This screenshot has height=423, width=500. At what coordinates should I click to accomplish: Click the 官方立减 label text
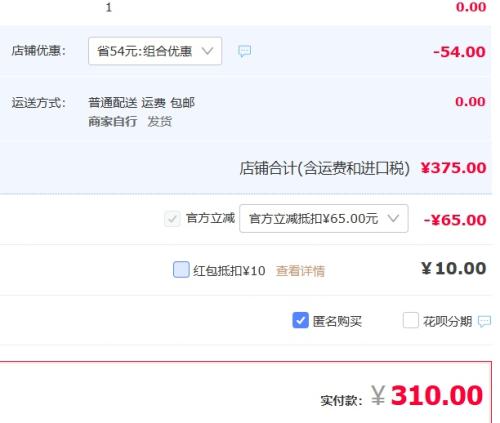click(211, 218)
